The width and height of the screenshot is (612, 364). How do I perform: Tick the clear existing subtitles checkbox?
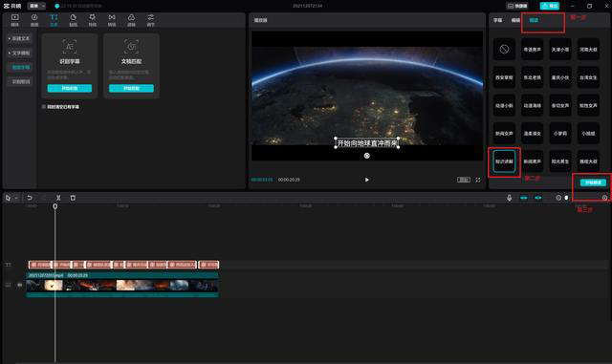pos(44,106)
